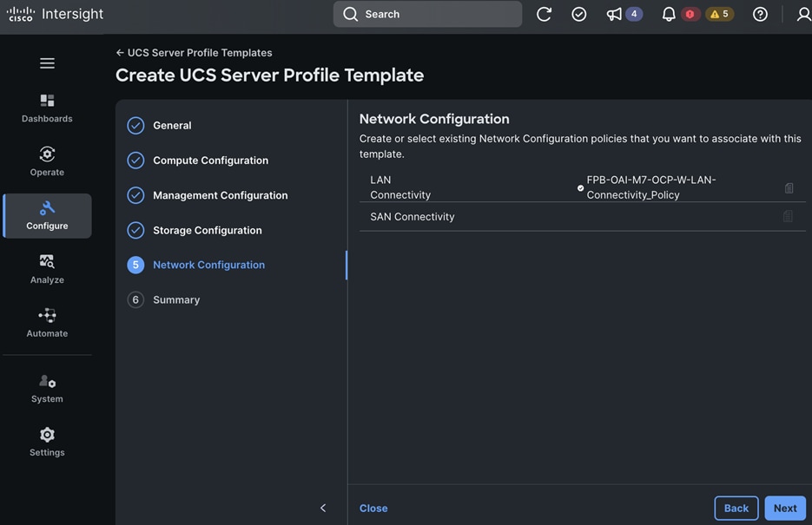Open the Compute Configuration step
This screenshot has height=525, width=812.
210,161
